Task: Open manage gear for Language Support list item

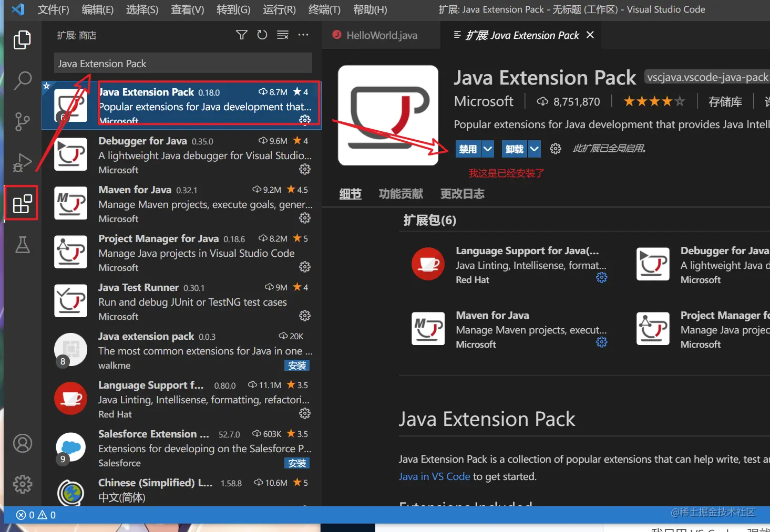Action: tap(305, 413)
